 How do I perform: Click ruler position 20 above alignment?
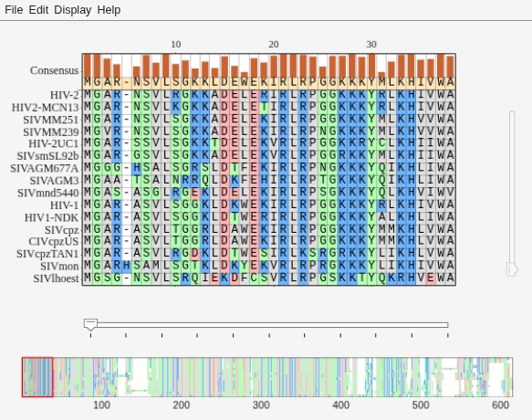click(x=274, y=45)
